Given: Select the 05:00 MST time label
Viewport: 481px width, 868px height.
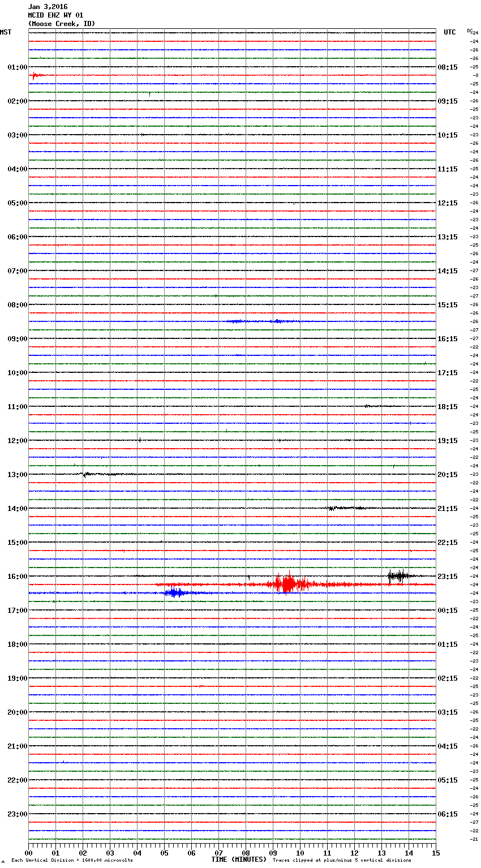Looking at the screenshot, I should click(18, 203).
